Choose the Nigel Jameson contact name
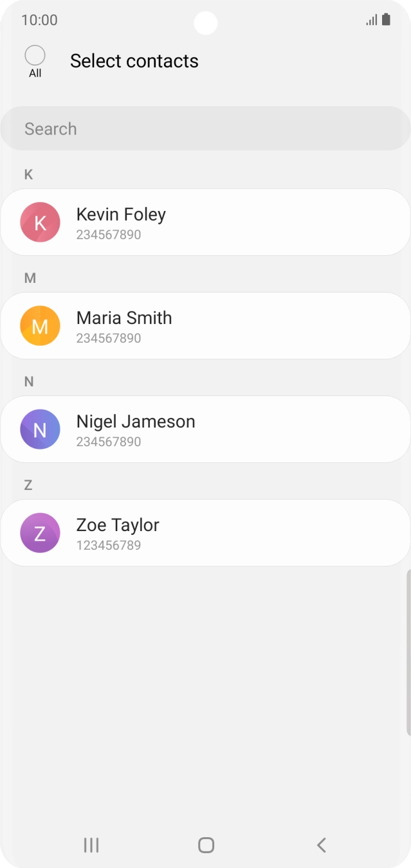Screen dimensions: 411x868 coord(136,422)
